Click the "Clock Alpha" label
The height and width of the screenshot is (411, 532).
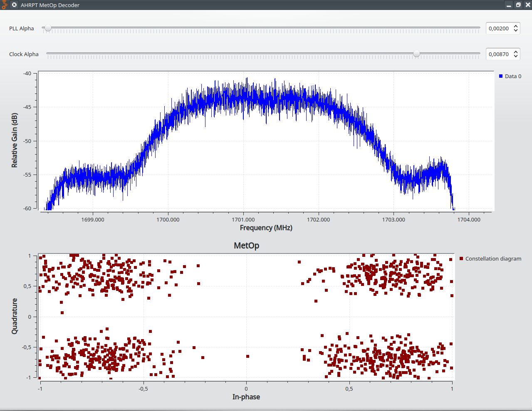[x=24, y=54]
